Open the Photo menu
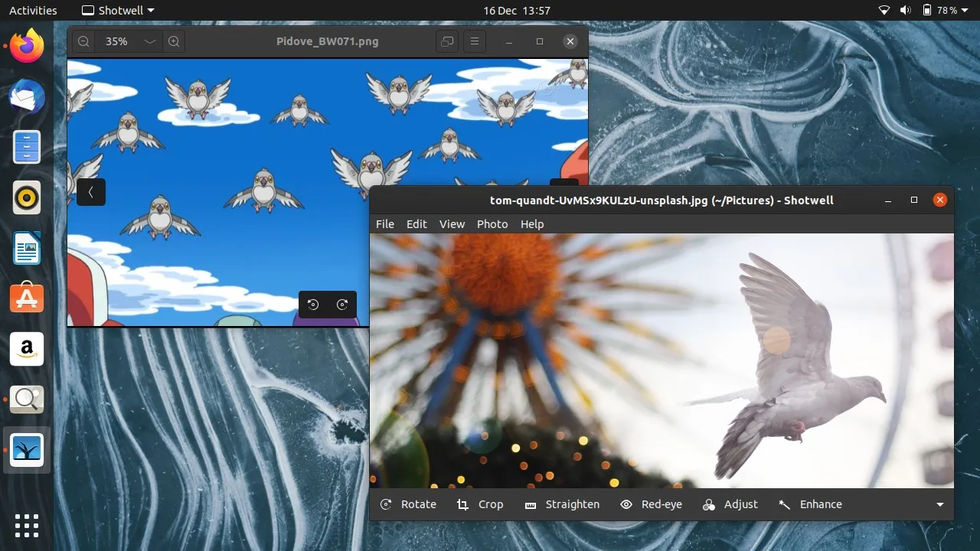The image size is (980, 551). [492, 224]
